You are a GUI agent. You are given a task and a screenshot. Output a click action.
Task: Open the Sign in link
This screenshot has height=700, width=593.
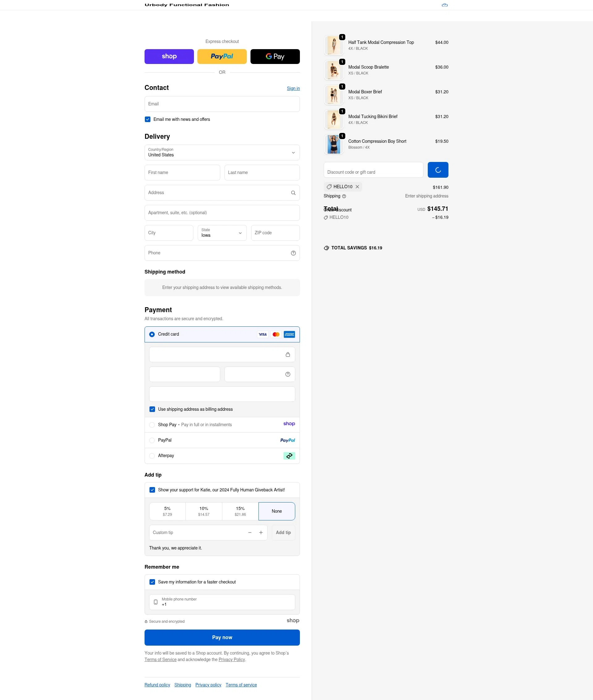click(x=293, y=88)
